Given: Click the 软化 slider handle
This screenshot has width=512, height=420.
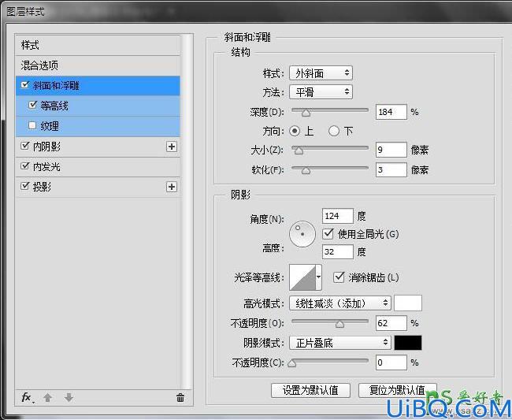Looking at the screenshot, I should click(x=306, y=170).
